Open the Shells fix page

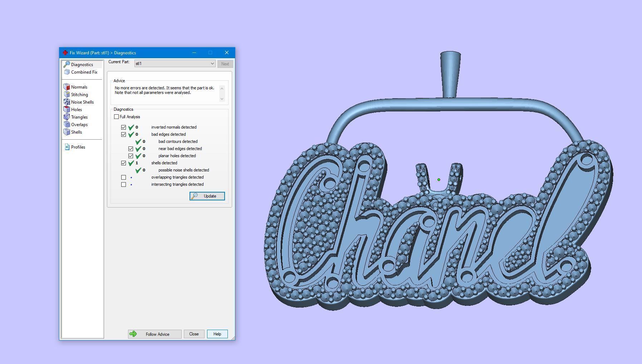tap(77, 132)
